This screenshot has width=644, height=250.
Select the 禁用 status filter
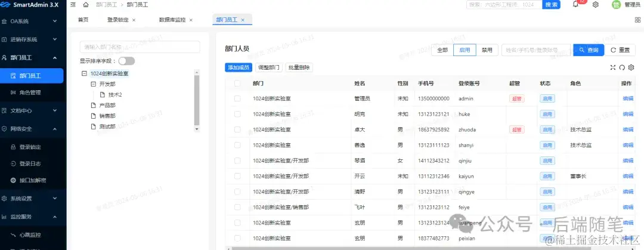[x=487, y=50]
